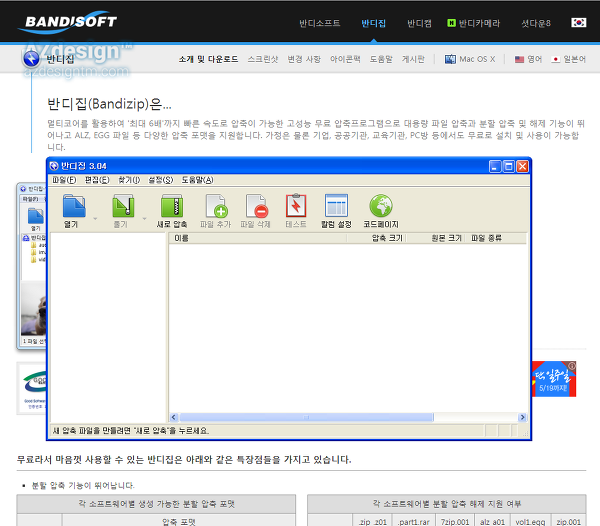Click the horizontal scrollbar thumb
The height and width of the screenshot is (526, 600).
click(x=306, y=417)
